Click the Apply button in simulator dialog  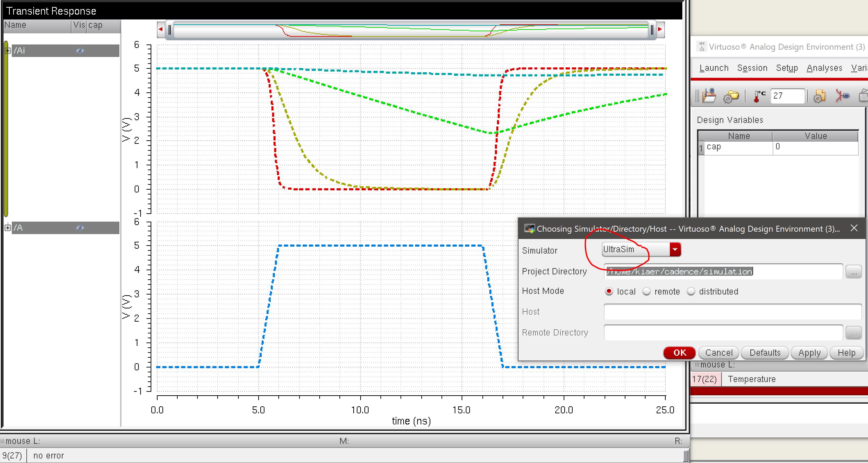(809, 353)
